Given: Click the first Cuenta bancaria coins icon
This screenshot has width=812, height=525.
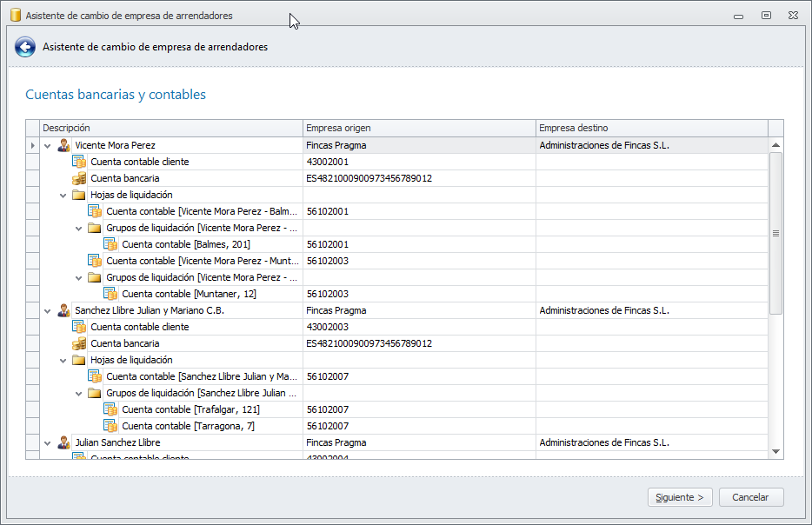Looking at the screenshot, I should [x=79, y=178].
